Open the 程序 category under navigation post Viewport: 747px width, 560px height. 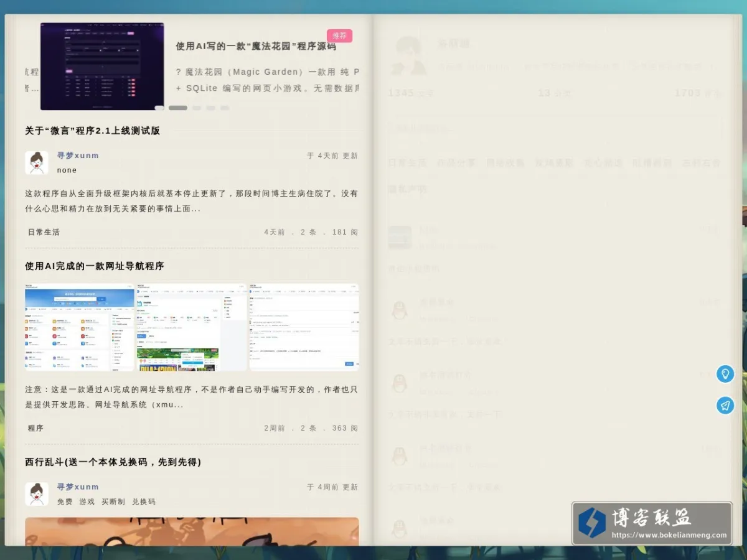click(35, 428)
